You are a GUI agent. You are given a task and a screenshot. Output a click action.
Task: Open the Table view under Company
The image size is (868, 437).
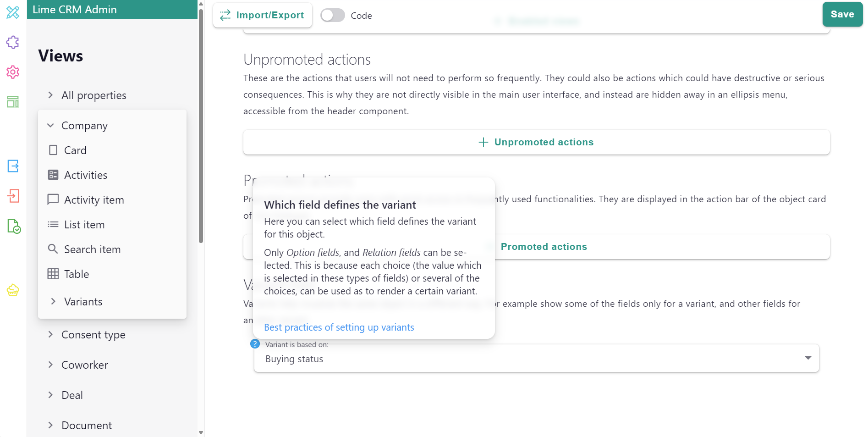[76, 274]
